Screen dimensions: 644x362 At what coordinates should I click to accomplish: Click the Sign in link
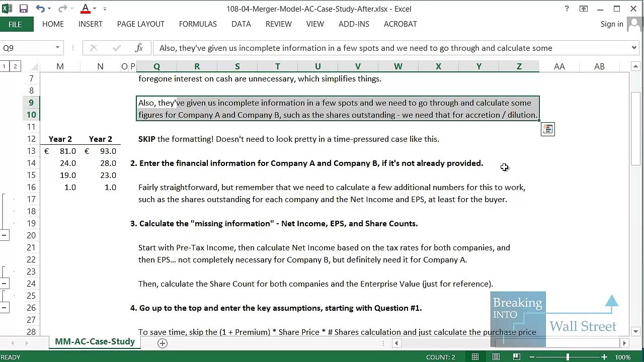pos(612,24)
